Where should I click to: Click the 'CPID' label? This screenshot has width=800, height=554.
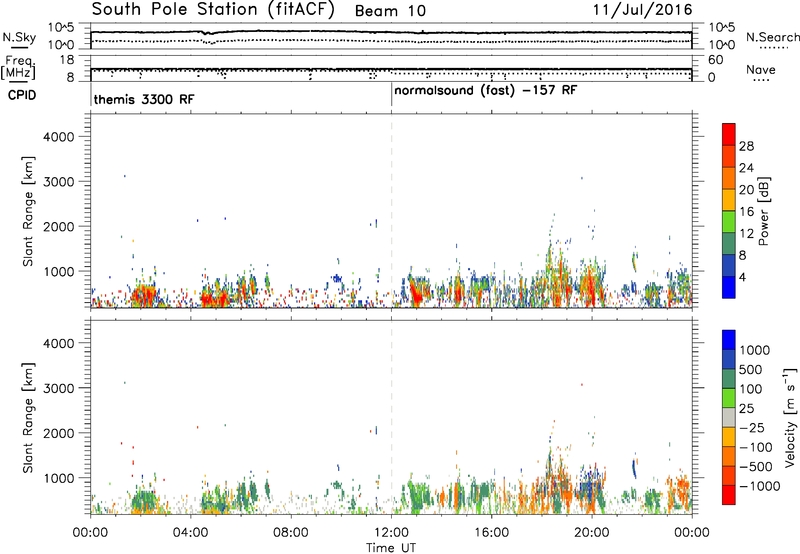tap(22, 95)
